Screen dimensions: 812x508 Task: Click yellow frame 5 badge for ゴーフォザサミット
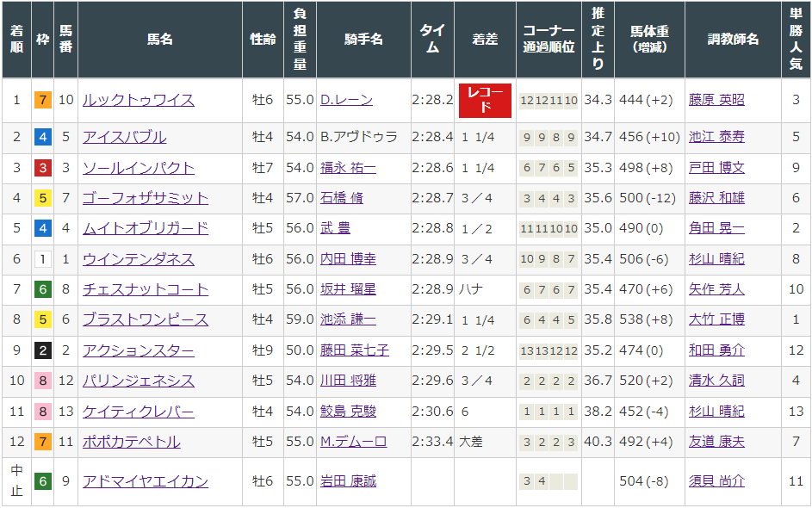pos(43,198)
